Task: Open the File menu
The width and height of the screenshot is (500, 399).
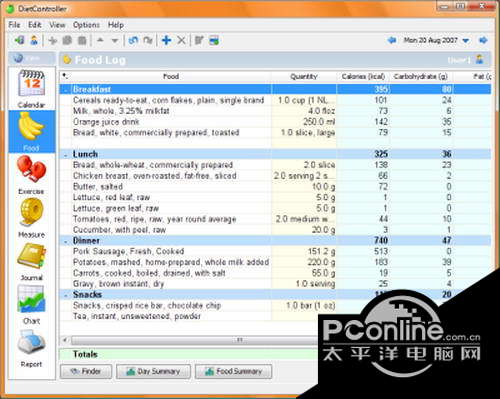Action: pyautogui.click(x=14, y=25)
